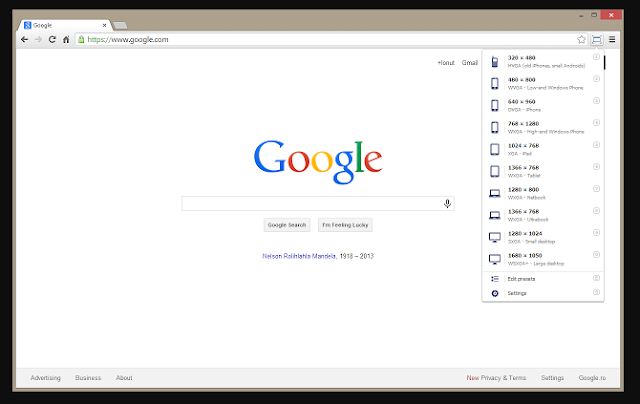Screen dimensions: 640x404
Task: Open the Google.ro footer link
Action: (x=592, y=378)
